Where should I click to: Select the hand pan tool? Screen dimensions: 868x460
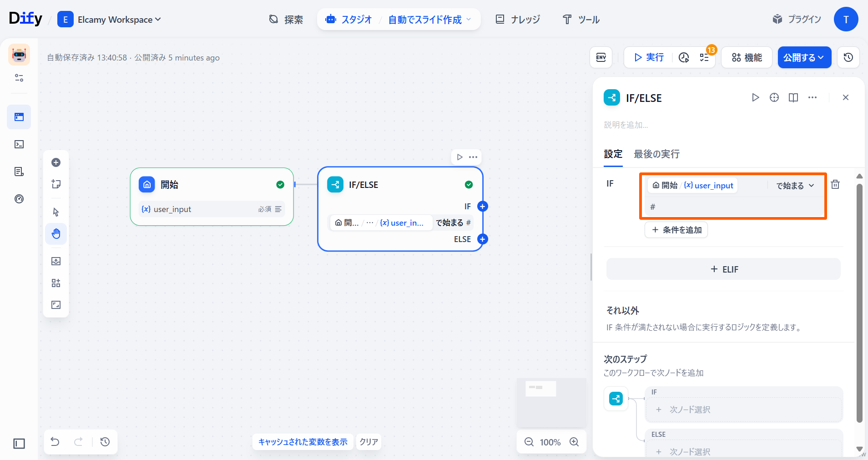(x=56, y=234)
